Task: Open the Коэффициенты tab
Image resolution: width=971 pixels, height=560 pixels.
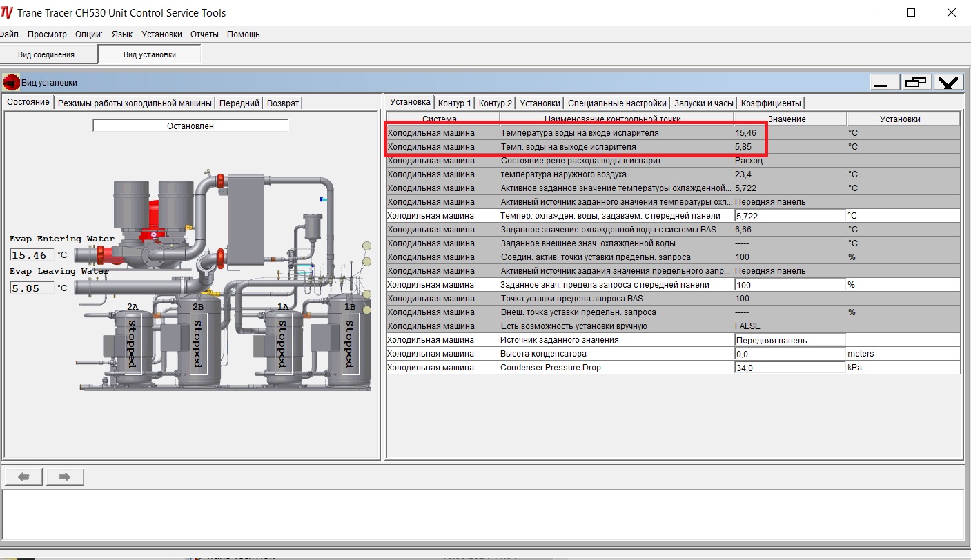Action: (x=771, y=103)
